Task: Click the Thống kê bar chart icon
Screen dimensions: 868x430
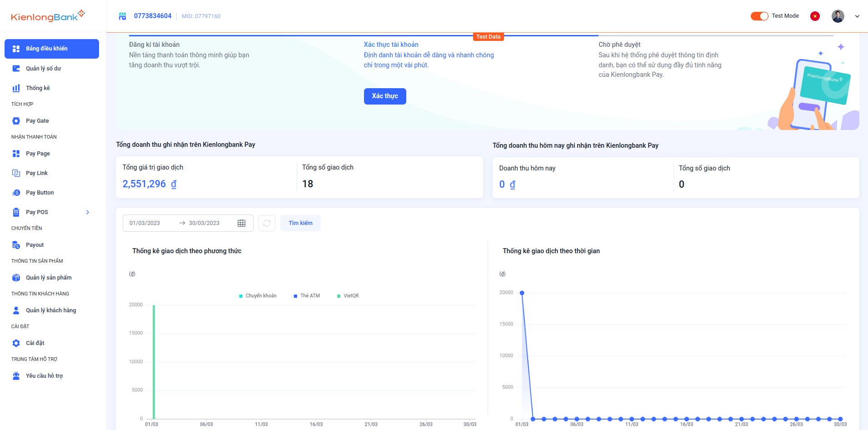Action: 16,88
